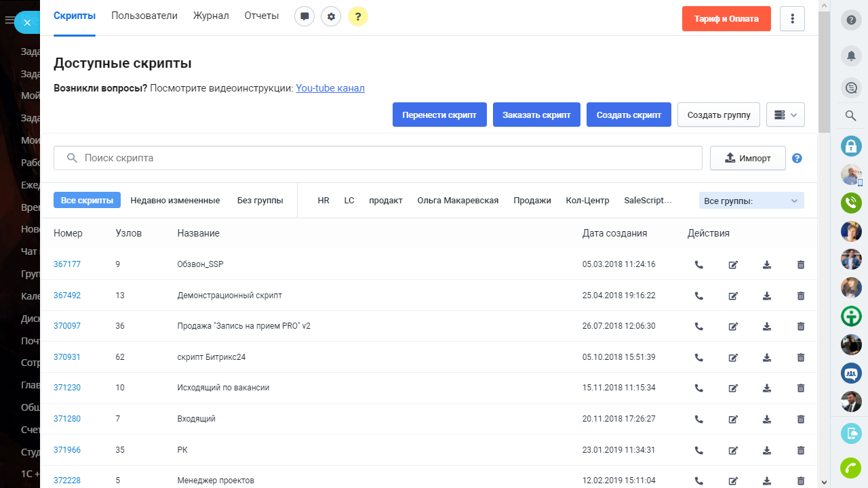This screenshot has height=488, width=868.
Task: Edit the Демонстрационный скрипт script
Action: (x=733, y=296)
